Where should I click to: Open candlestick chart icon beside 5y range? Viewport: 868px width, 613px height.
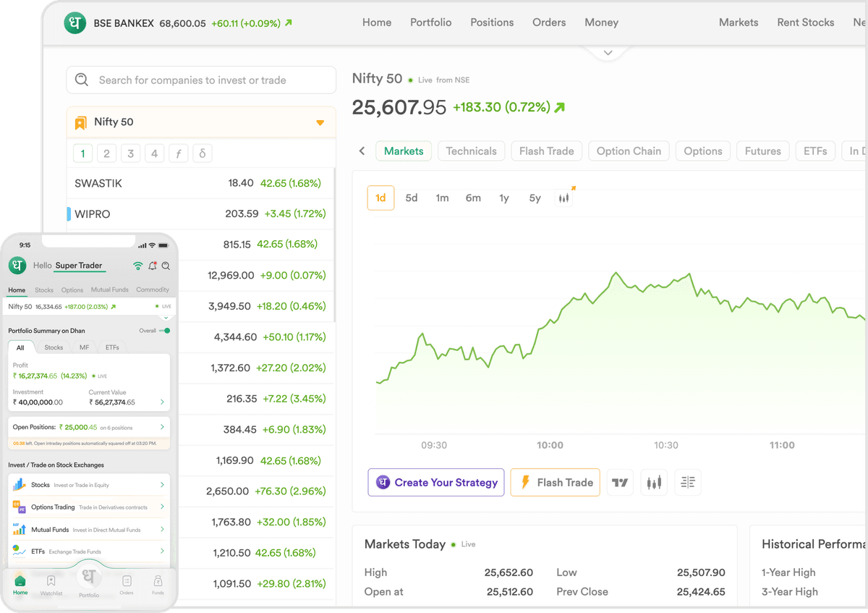click(x=565, y=197)
